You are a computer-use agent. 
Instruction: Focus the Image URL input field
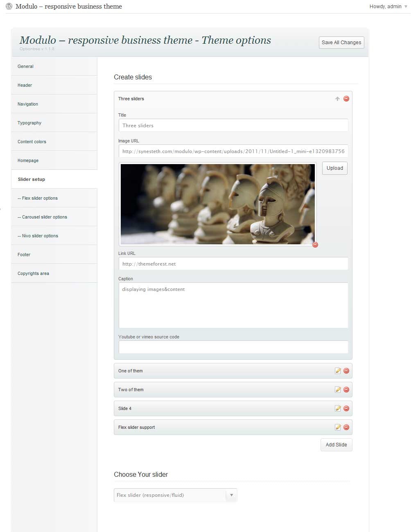233,151
